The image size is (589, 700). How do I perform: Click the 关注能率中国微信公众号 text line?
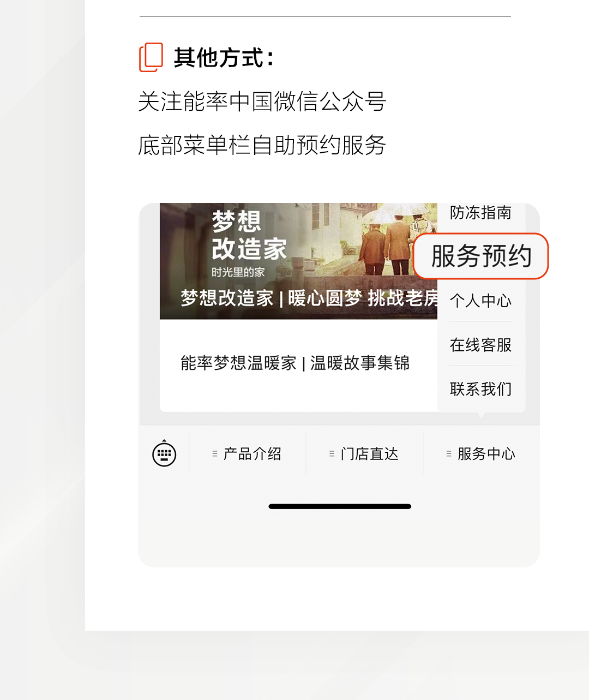(x=262, y=102)
